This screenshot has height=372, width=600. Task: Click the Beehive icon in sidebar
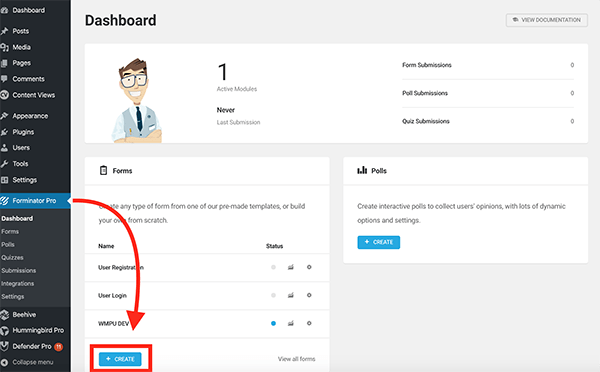coord(4,315)
